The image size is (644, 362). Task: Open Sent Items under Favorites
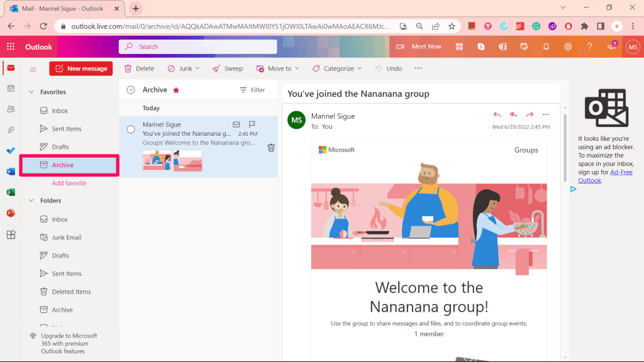pos(67,129)
